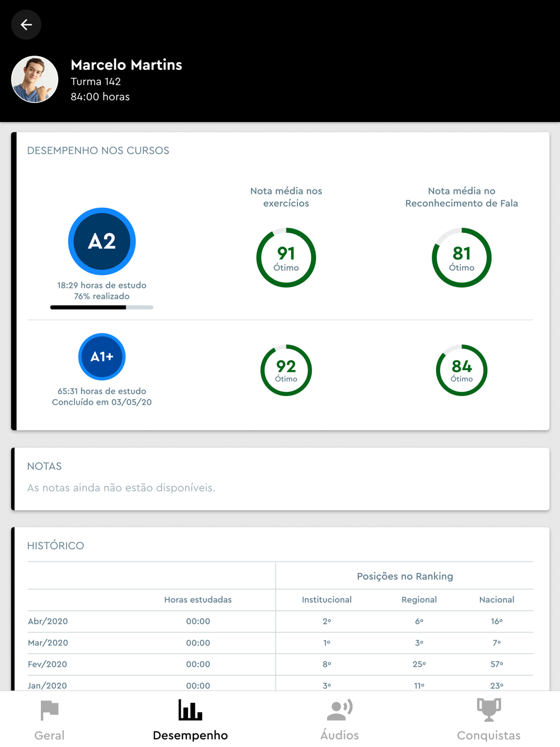Tap the back arrow button

(26, 25)
